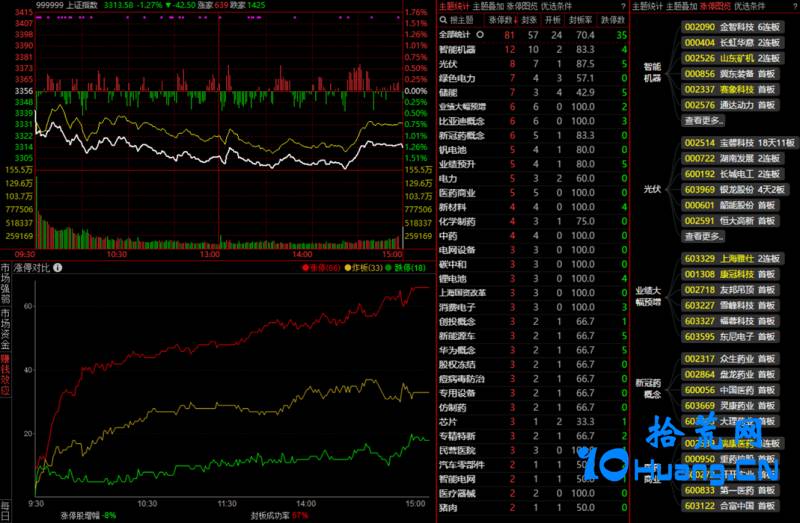Click 查看更多 under the 智能机器 group
800x523 pixels.
(703, 120)
